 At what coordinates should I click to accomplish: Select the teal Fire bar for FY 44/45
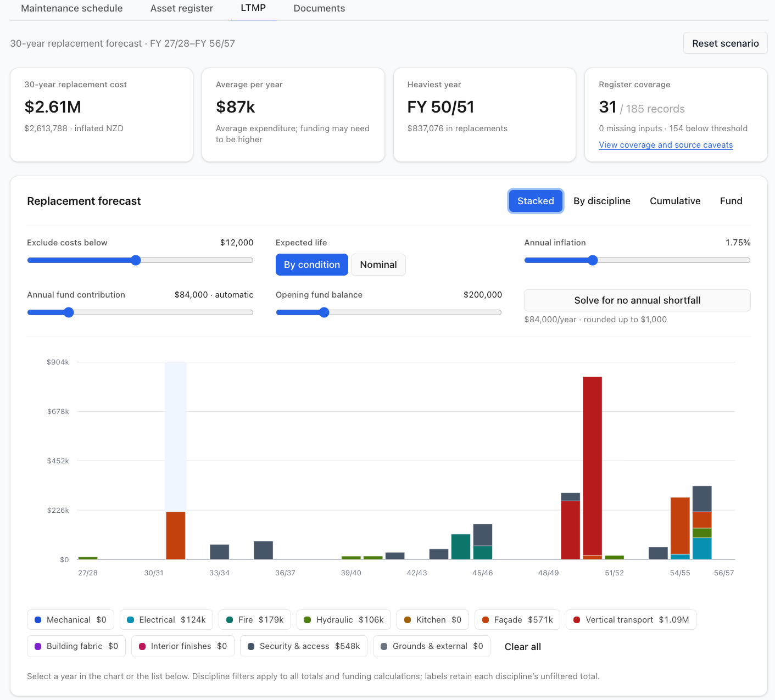pos(461,547)
